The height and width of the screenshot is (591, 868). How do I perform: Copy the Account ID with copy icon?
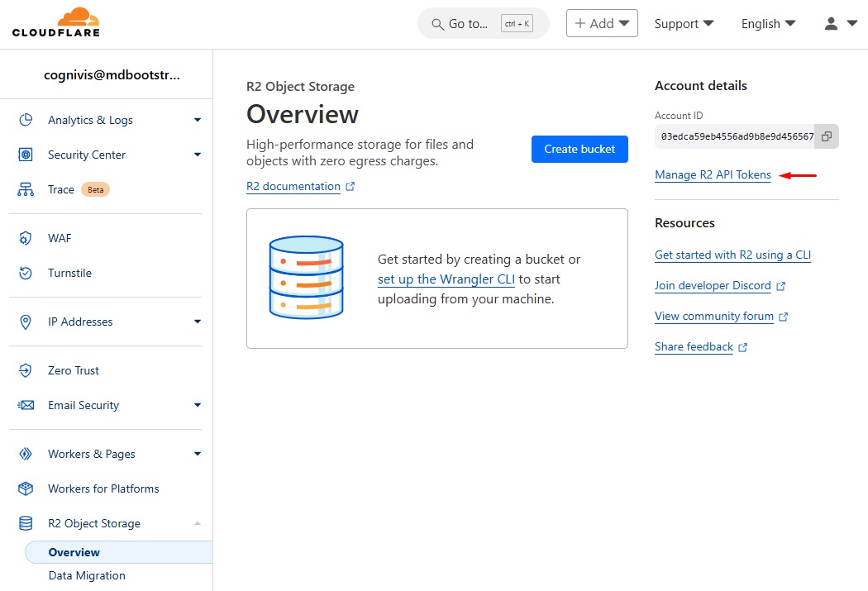pyautogui.click(x=826, y=136)
